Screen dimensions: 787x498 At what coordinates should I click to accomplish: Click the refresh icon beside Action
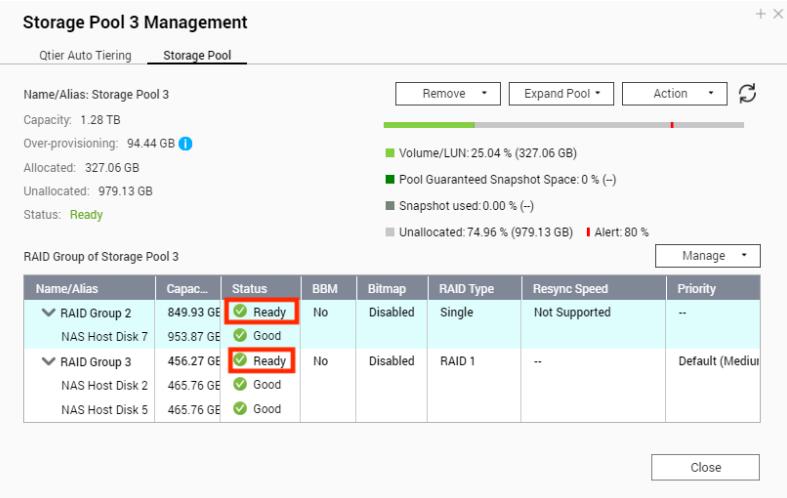click(746, 93)
